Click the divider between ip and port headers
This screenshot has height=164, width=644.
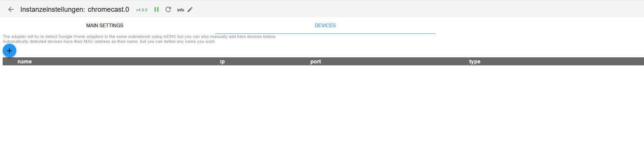click(309, 61)
